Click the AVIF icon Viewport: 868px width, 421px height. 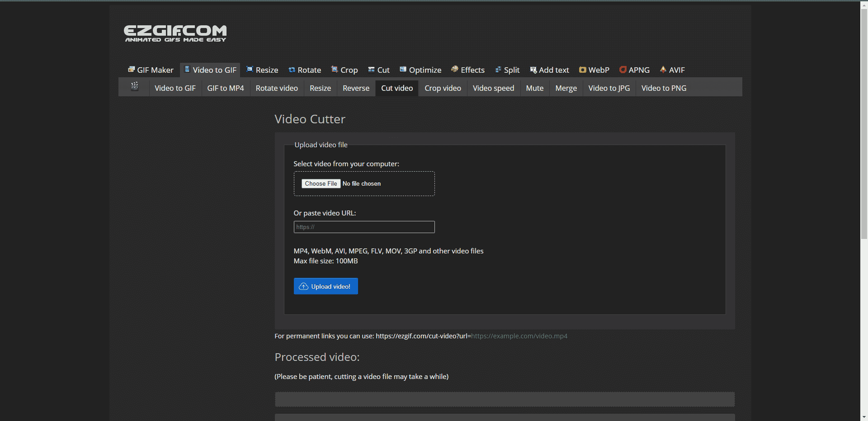(663, 69)
